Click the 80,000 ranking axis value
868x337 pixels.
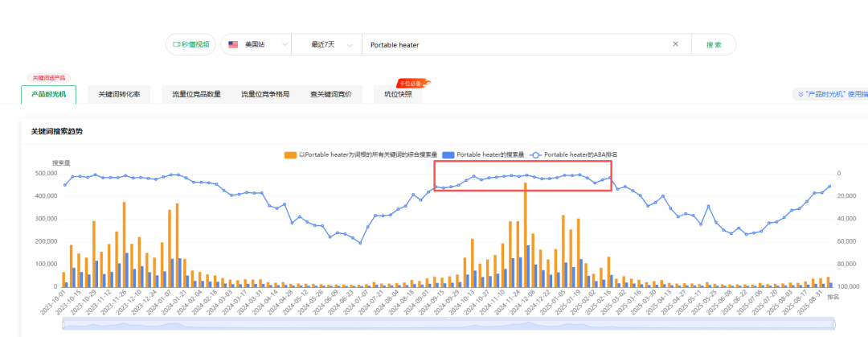coord(848,265)
